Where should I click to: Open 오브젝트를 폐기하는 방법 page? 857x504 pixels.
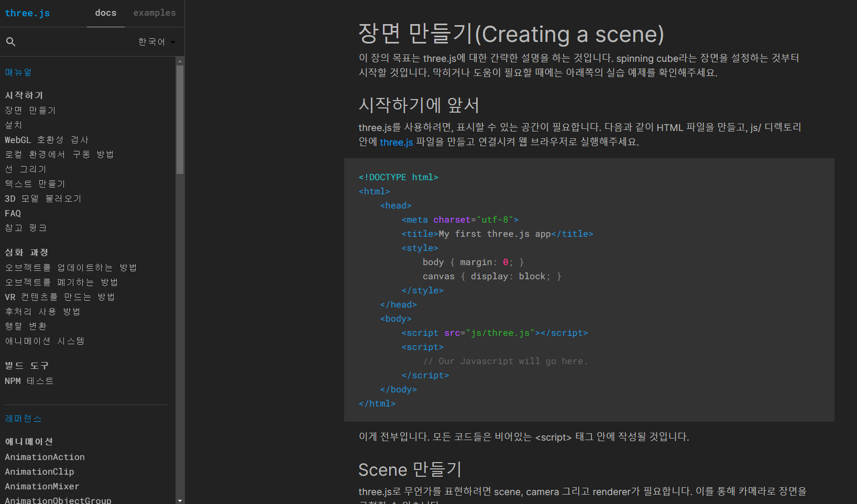[x=61, y=282]
